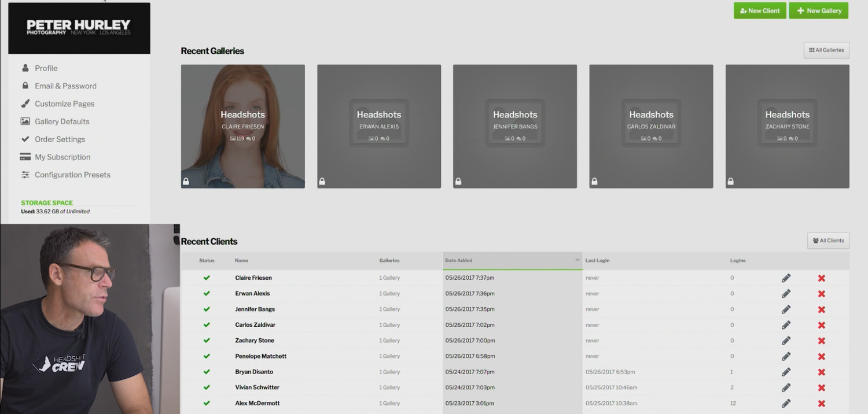The image size is (868, 414).
Task: Click the lock icon on Zachary Stone gallery
Action: (730, 182)
